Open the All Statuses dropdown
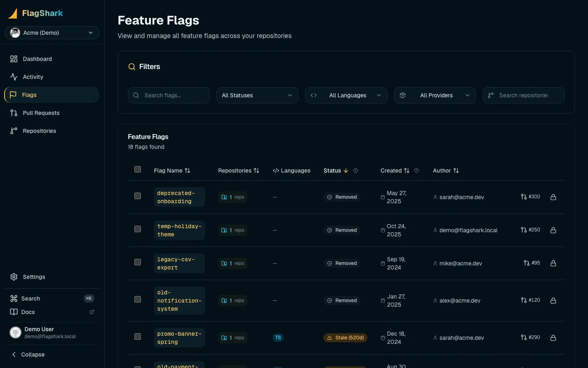588x368 pixels. pyautogui.click(x=257, y=95)
